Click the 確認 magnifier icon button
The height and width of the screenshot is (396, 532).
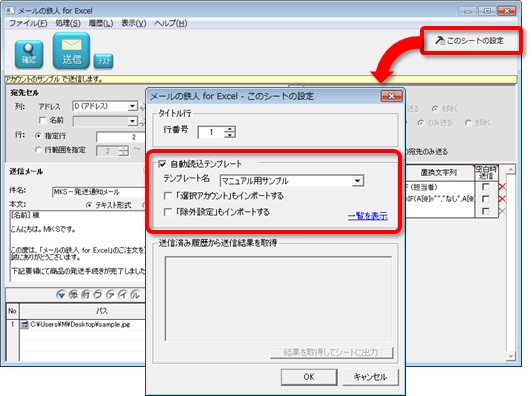pyautogui.click(x=29, y=54)
